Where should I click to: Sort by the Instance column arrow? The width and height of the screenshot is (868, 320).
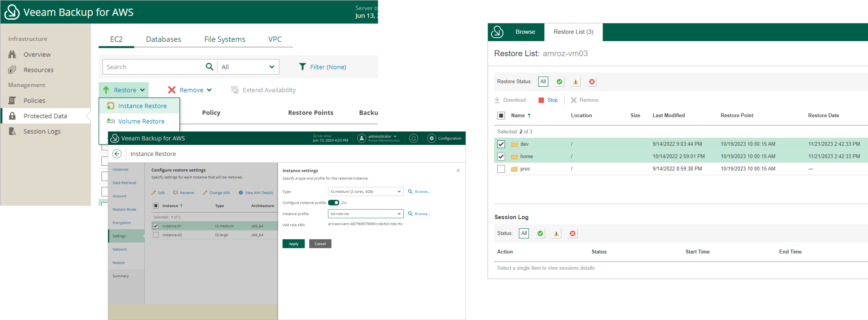click(181, 206)
